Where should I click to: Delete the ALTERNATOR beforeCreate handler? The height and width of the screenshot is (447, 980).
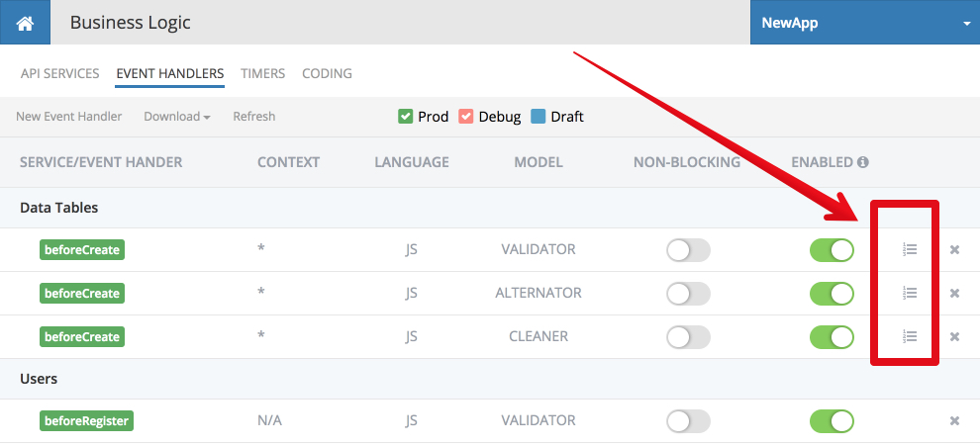click(x=954, y=293)
